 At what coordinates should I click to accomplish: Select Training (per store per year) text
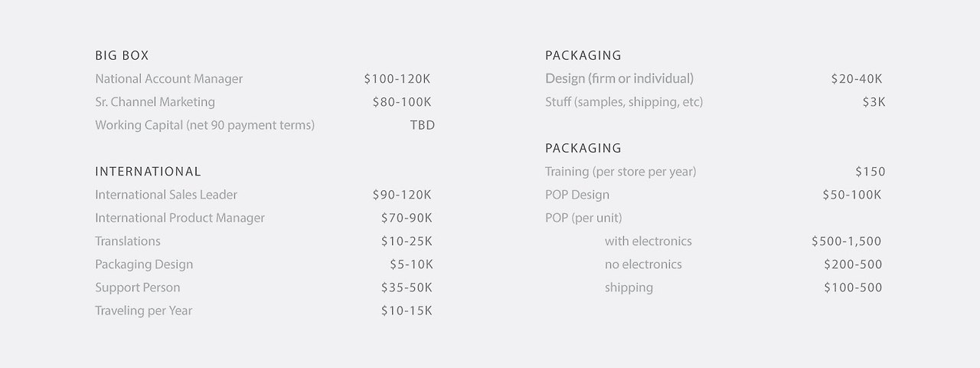pos(621,172)
